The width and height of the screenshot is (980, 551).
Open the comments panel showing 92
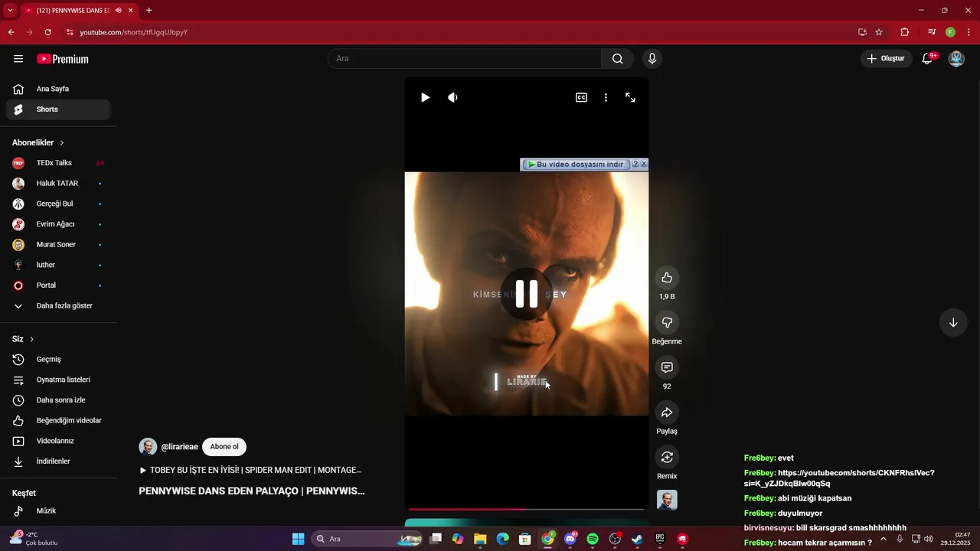pyautogui.click(x=667, y=367)
